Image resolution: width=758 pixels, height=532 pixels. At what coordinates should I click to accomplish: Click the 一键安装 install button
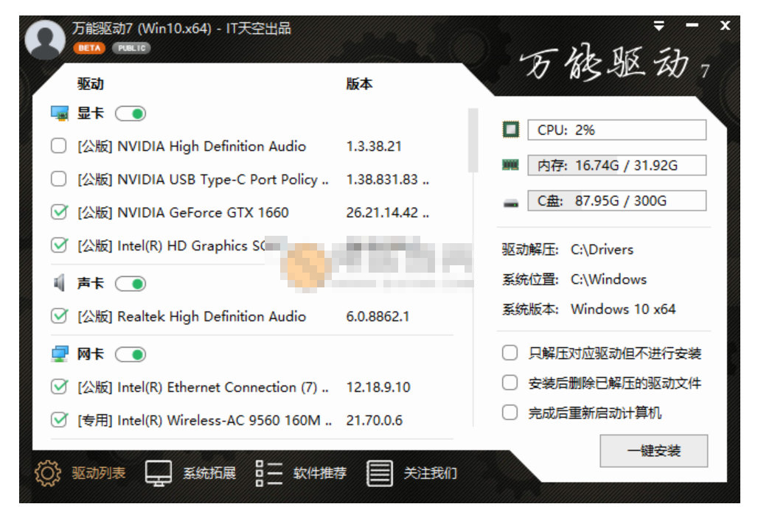653,452
